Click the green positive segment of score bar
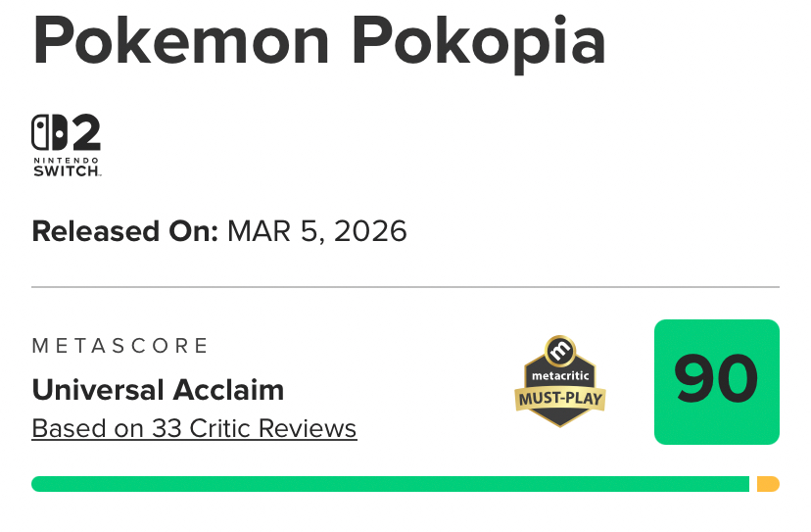Screen dimensions: 811x532 pyautogui.click(x=390, y=484)
